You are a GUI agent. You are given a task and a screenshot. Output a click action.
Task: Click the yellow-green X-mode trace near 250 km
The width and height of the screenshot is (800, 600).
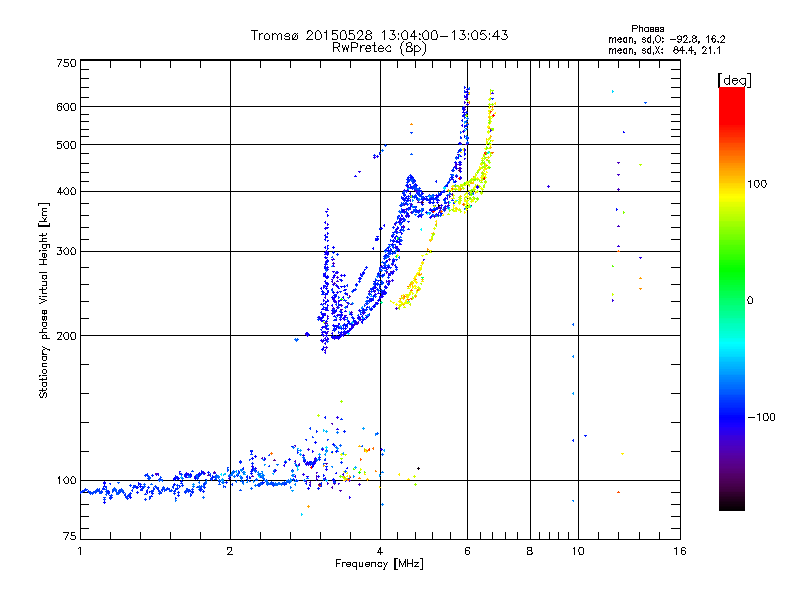410,293
